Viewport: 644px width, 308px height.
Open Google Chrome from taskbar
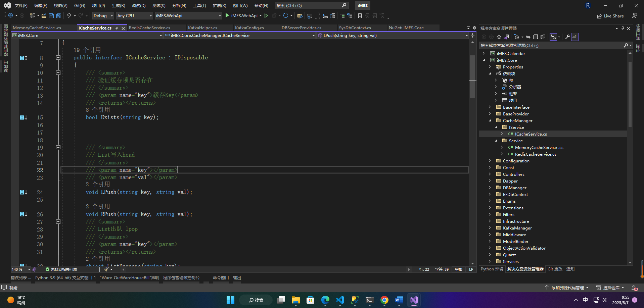(x=384, y=300)
